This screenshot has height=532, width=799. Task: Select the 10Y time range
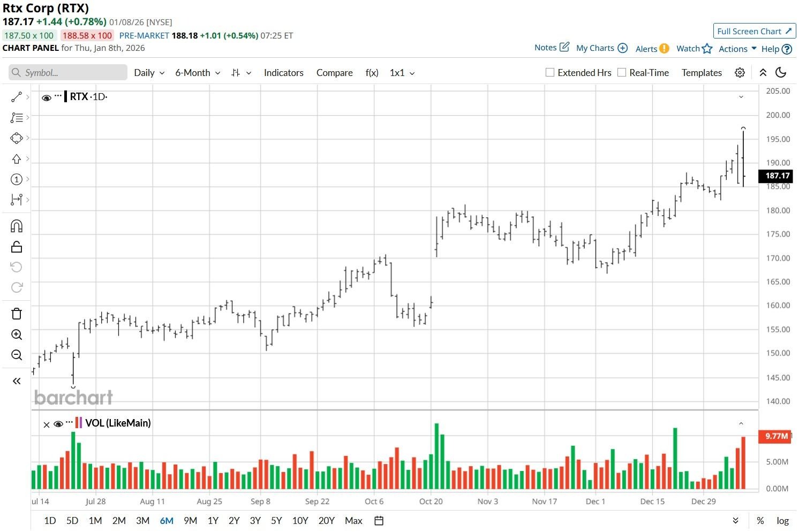300,521
